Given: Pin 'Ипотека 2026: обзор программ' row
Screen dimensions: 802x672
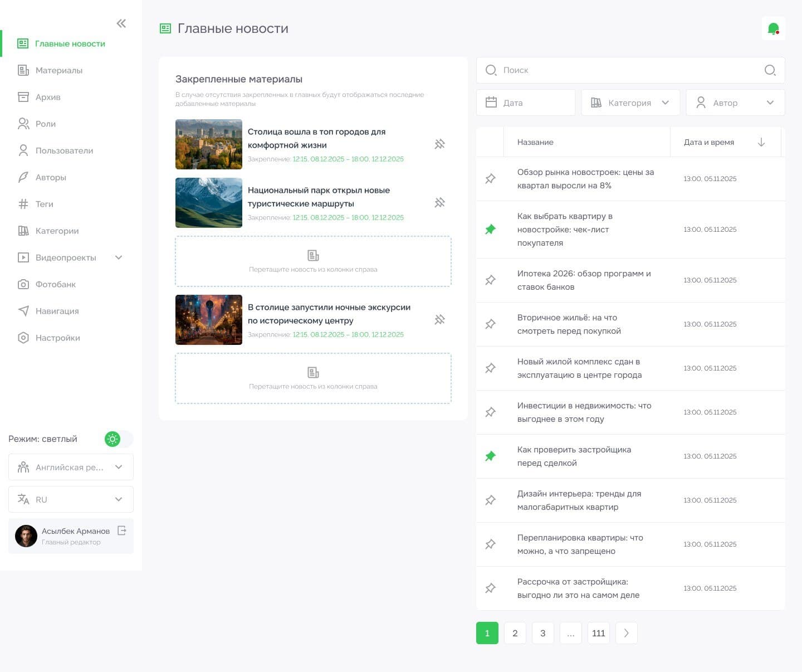Looking at the screenshot, I should pos(490,280).
